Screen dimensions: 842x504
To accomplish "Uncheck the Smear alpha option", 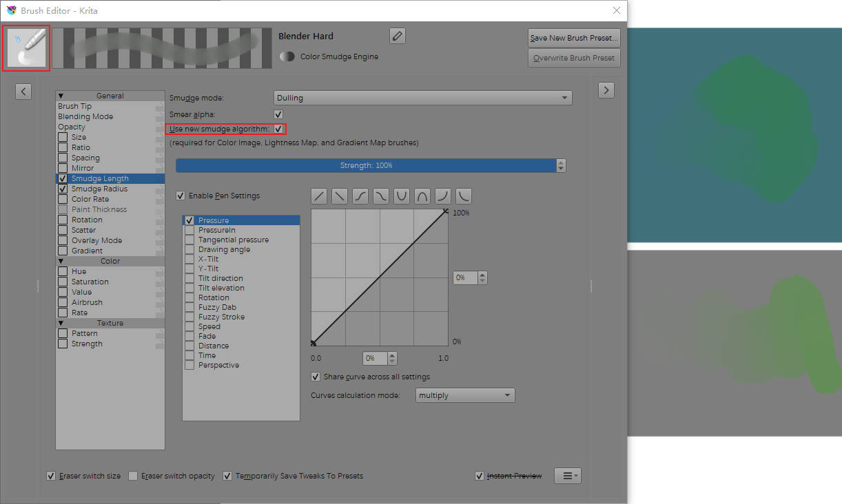I will click(278, 114).
